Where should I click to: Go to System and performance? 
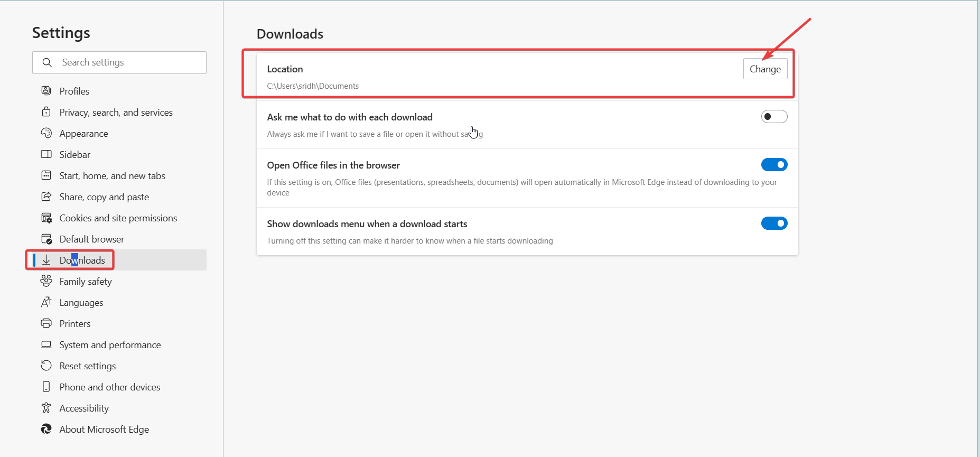(x=110, y=345)
